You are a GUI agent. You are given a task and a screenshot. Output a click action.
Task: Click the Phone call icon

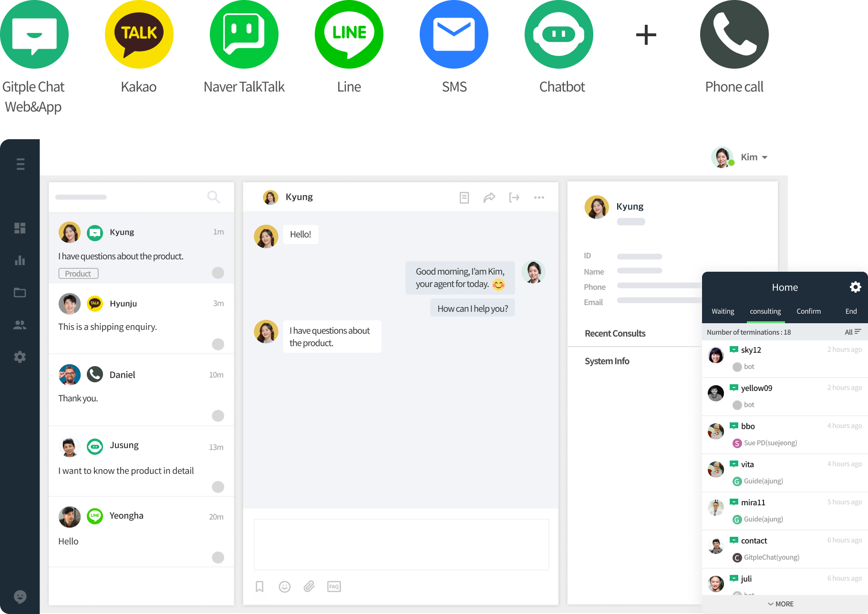[734, 34]
